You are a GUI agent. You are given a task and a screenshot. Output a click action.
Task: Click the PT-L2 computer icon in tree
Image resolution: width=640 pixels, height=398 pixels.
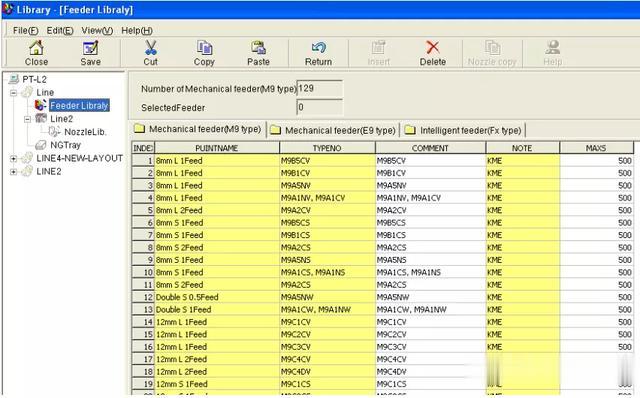14,79
